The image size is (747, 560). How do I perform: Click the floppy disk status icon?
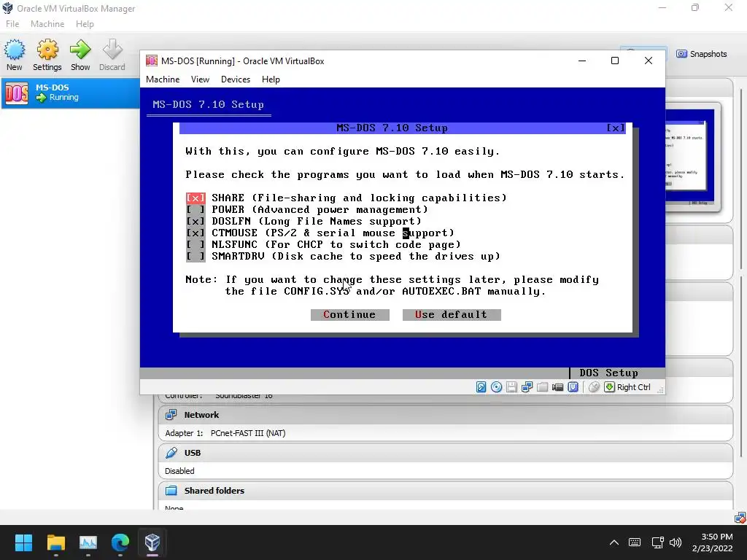click(511, 387)
